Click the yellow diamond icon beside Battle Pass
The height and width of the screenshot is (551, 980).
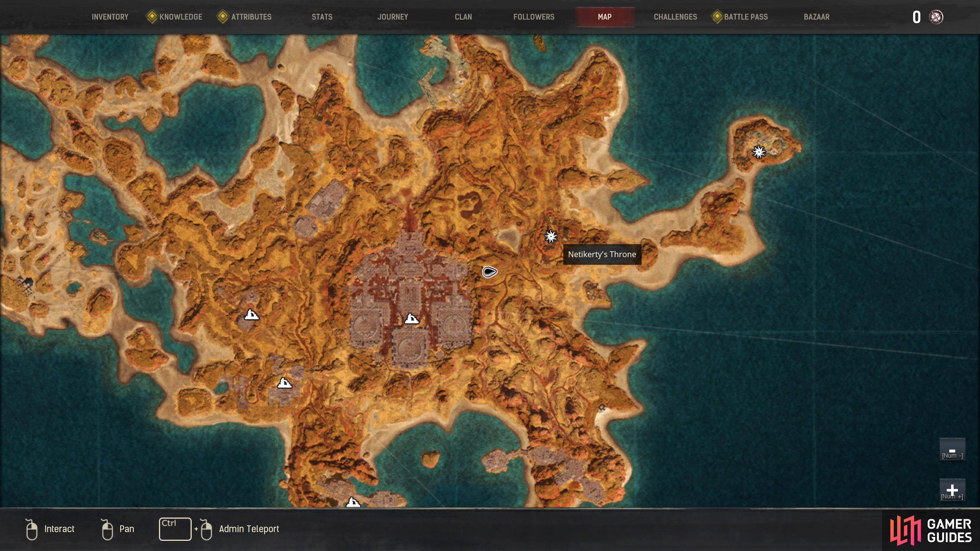(x=717, y=17)
